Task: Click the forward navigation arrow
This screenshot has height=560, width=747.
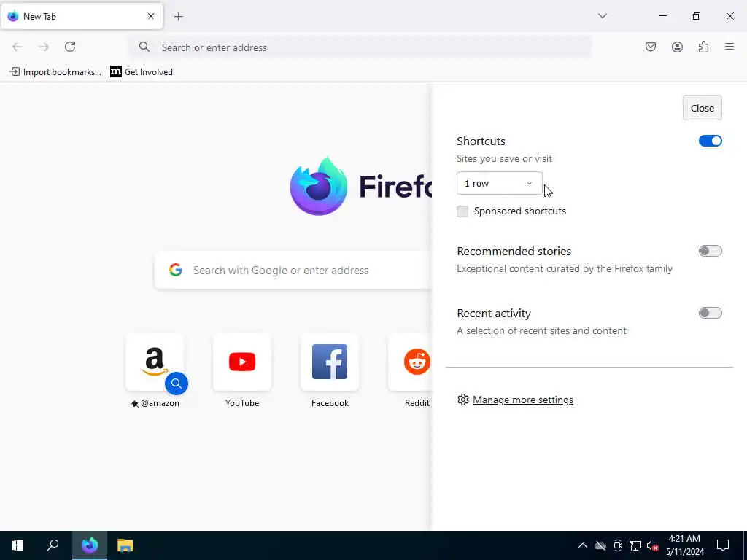Action: pyautogui.click(x=44, y=47)
